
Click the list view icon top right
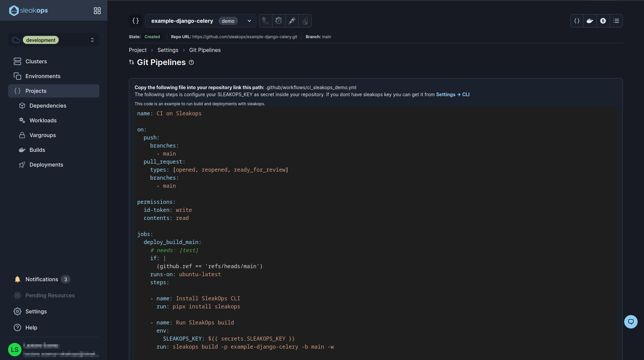click(616, 21)
